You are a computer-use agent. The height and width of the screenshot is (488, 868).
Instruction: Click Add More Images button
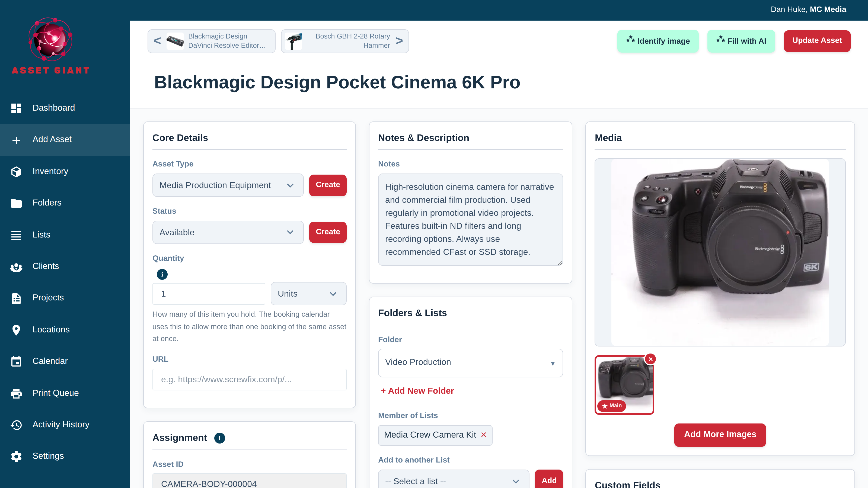point(720,435)
